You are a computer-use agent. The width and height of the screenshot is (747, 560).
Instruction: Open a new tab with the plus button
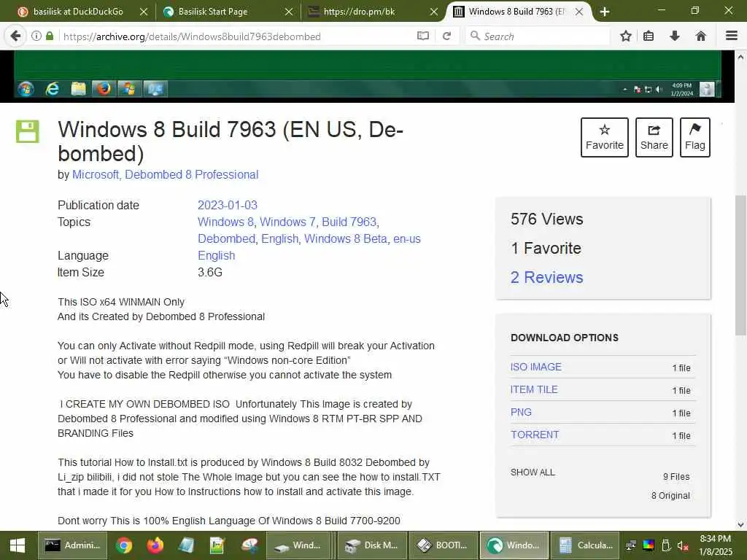click(605, 12)
